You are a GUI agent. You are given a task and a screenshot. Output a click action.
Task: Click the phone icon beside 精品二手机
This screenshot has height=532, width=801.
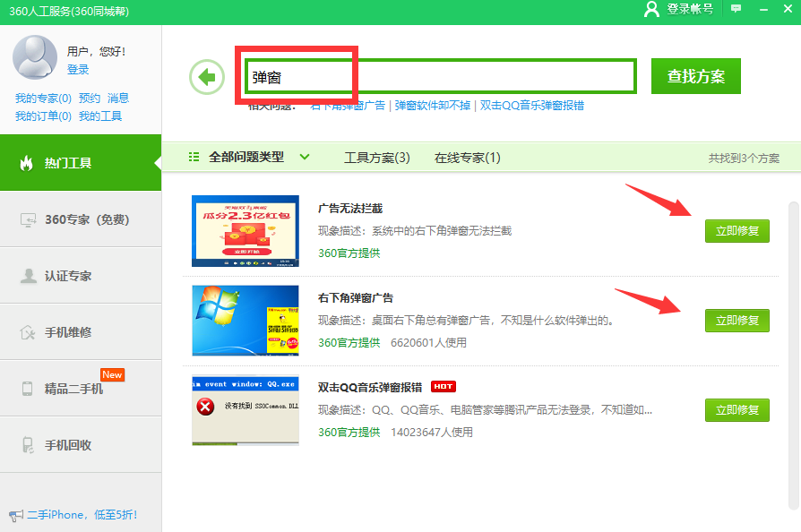pos(28,389)
